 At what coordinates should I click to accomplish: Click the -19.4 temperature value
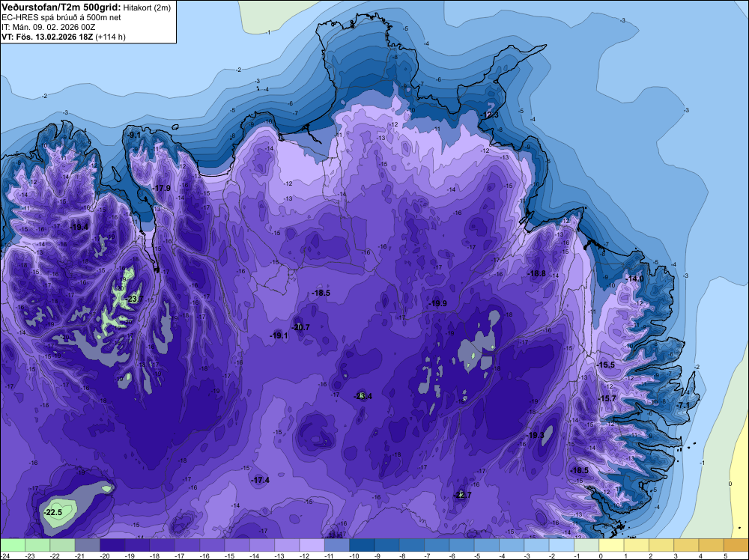[79, 227]
